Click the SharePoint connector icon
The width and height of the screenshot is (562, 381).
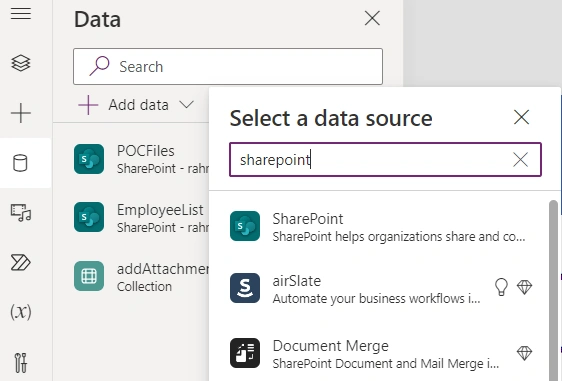tap(245, 226)
